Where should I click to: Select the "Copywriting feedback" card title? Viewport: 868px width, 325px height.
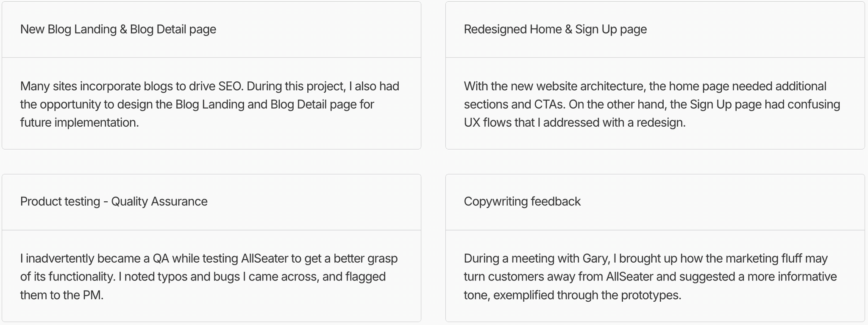522,201
